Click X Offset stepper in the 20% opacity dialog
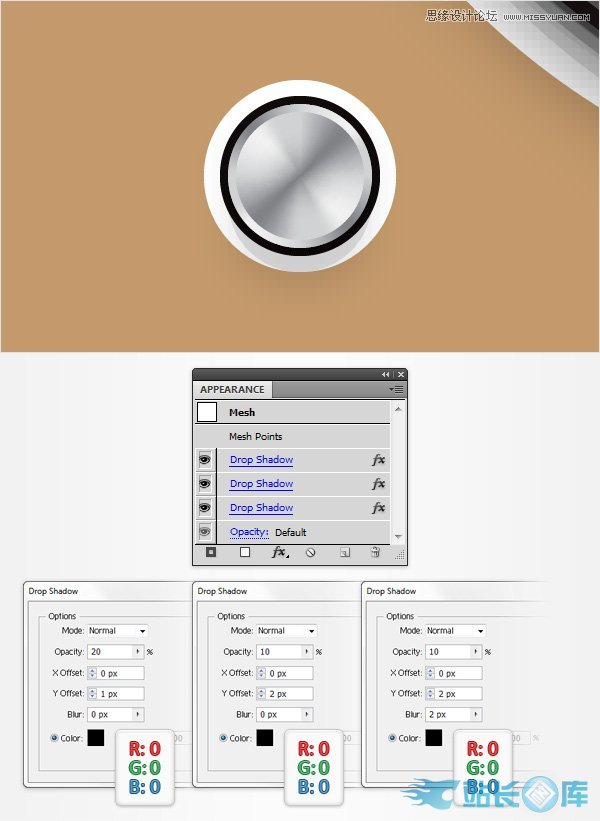Screen dimensions: 600x821 coord(92,673)
